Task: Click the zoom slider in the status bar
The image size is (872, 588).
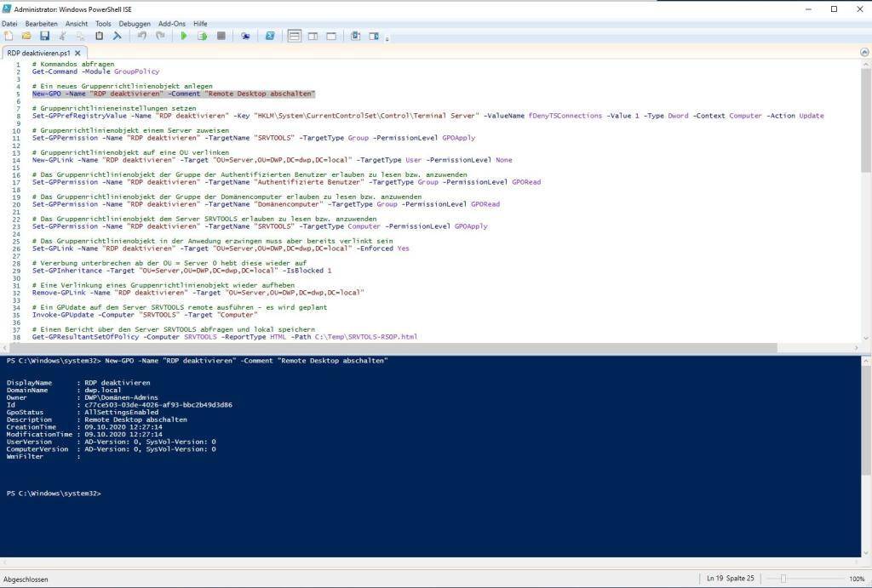Action: pos(781,578)
